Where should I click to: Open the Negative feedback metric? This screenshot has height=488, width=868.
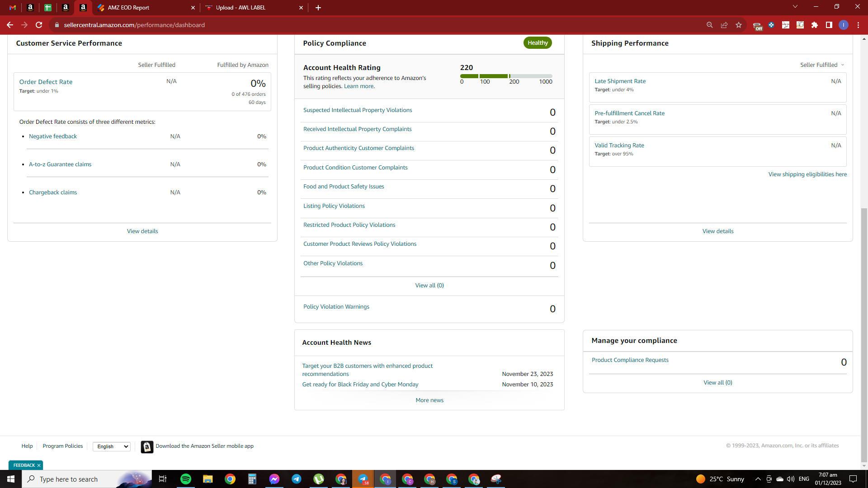(53, 136)
